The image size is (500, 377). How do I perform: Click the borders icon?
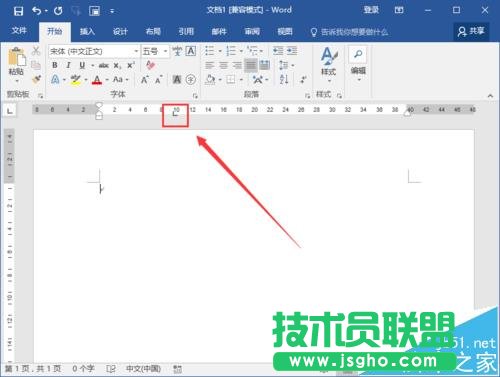coord(231,79)
